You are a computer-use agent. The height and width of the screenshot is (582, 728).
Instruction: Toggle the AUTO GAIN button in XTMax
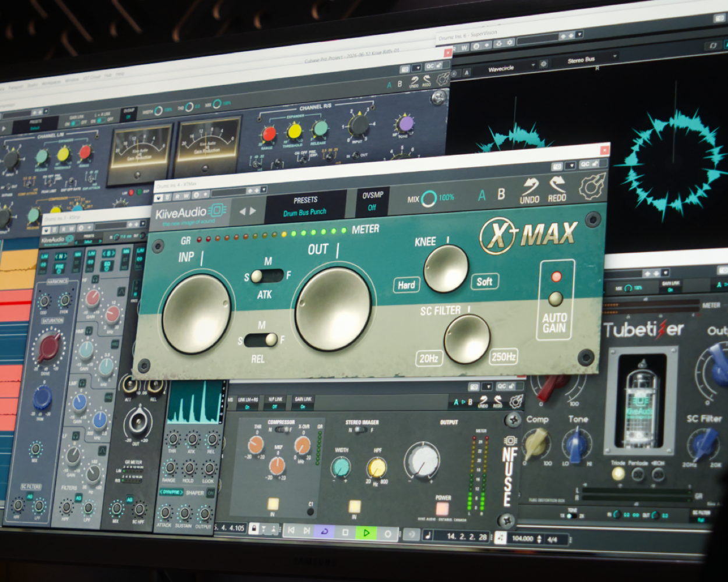(556, 299)
